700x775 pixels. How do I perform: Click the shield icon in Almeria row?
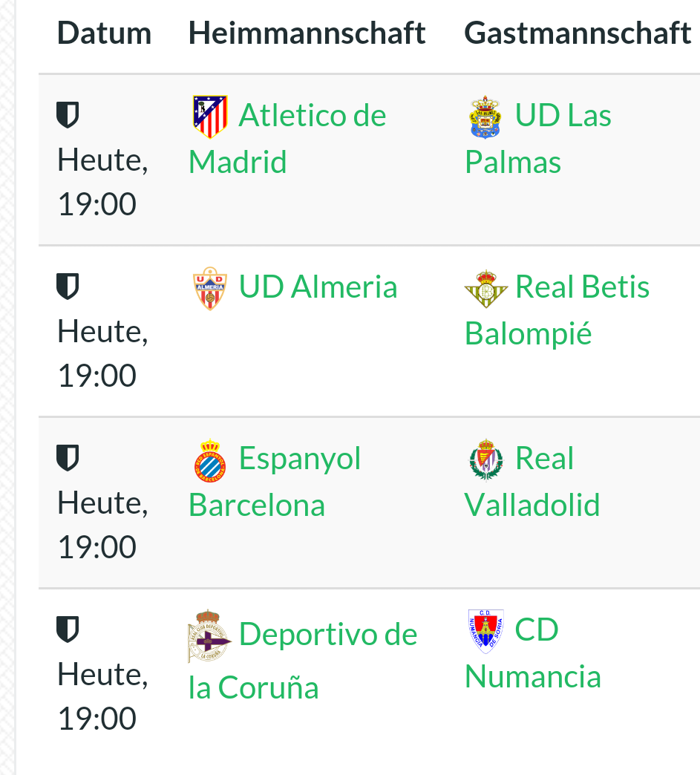point(68,287)
